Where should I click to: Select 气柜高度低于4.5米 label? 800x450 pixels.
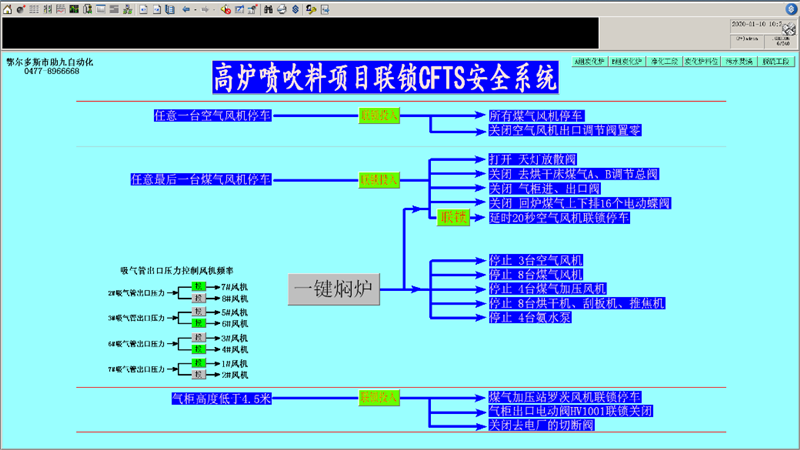pos(221,398)
